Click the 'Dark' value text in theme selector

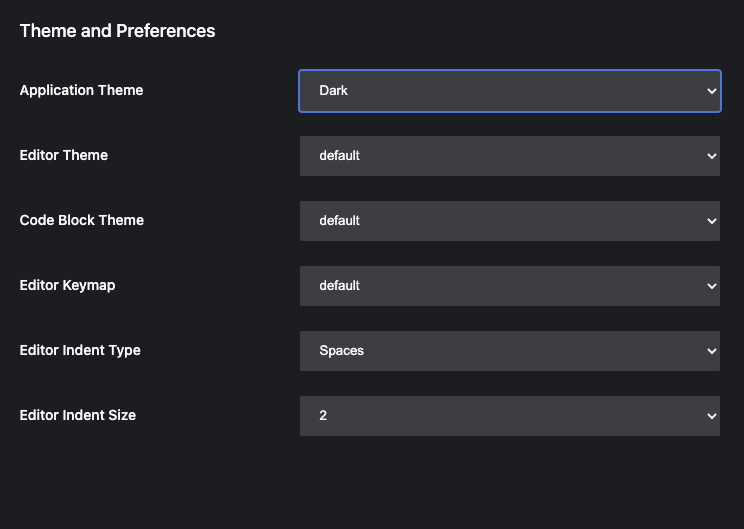tap(333, 91)
